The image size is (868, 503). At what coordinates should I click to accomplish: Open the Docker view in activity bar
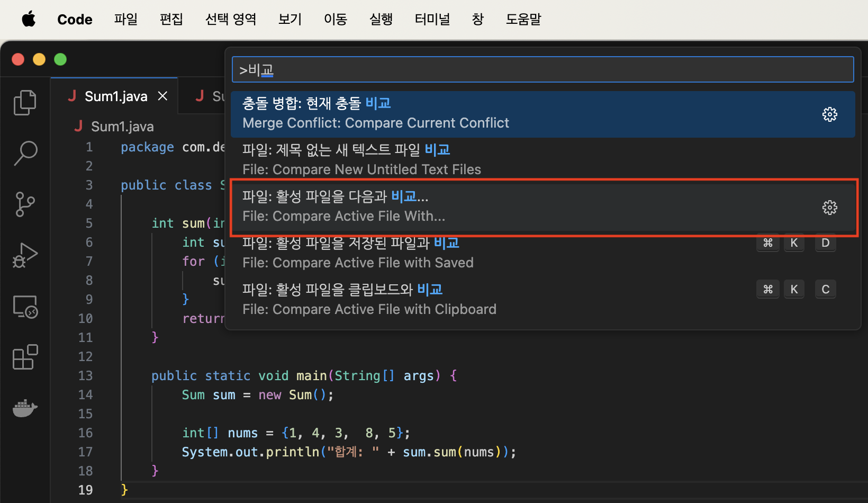click(25, 408)
